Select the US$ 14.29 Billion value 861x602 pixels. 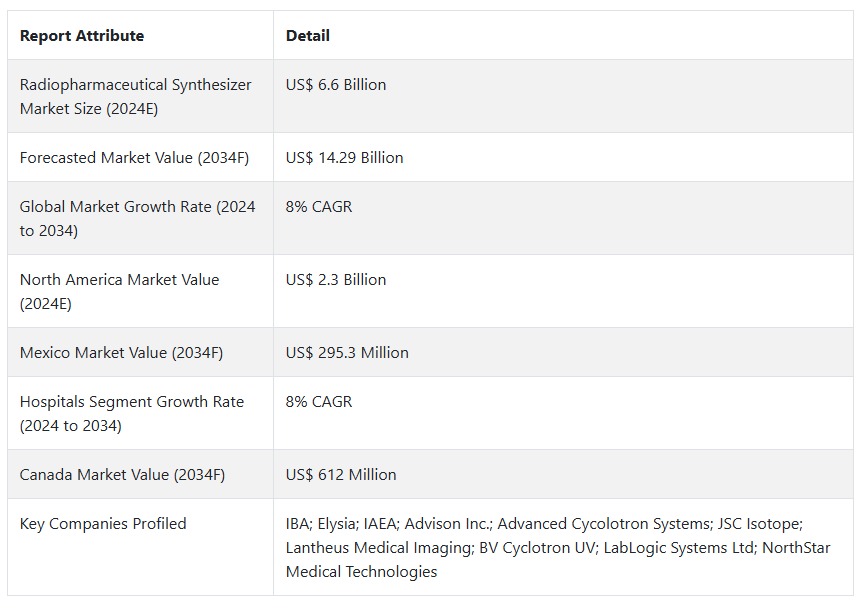click(x=344, y=158)
